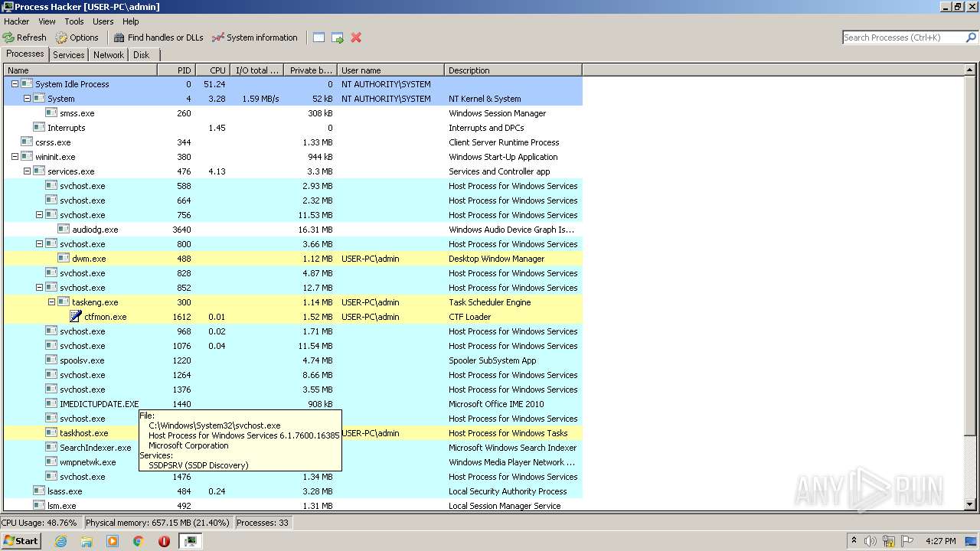Click the find window toolbar icon
980x551 pixels.
coord(318,37)
